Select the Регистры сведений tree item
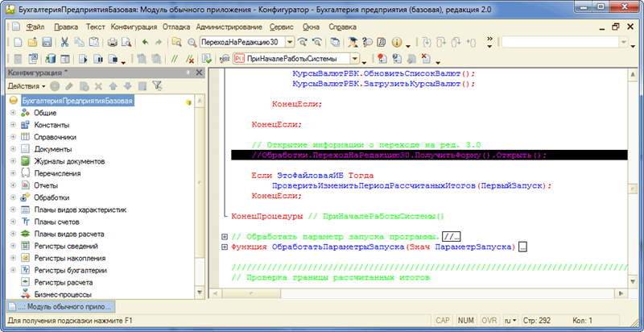 (x=65, y=246)
